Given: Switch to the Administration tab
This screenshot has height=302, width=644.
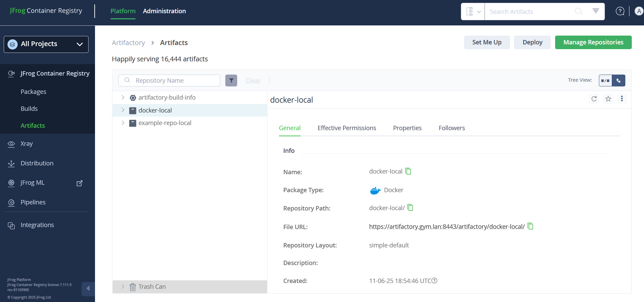Looking at the screenshot, I should pyautogui.click(x=164, y=11).
